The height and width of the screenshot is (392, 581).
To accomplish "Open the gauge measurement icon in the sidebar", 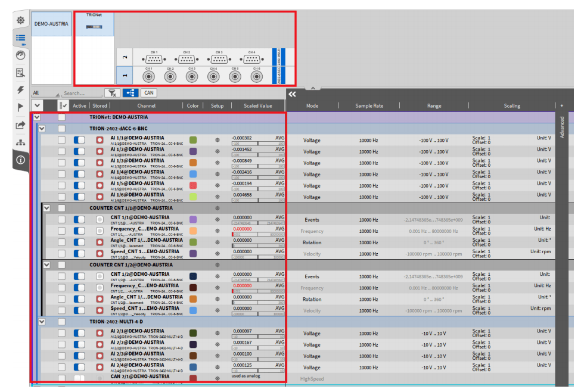I will click(x=20, y=55).
